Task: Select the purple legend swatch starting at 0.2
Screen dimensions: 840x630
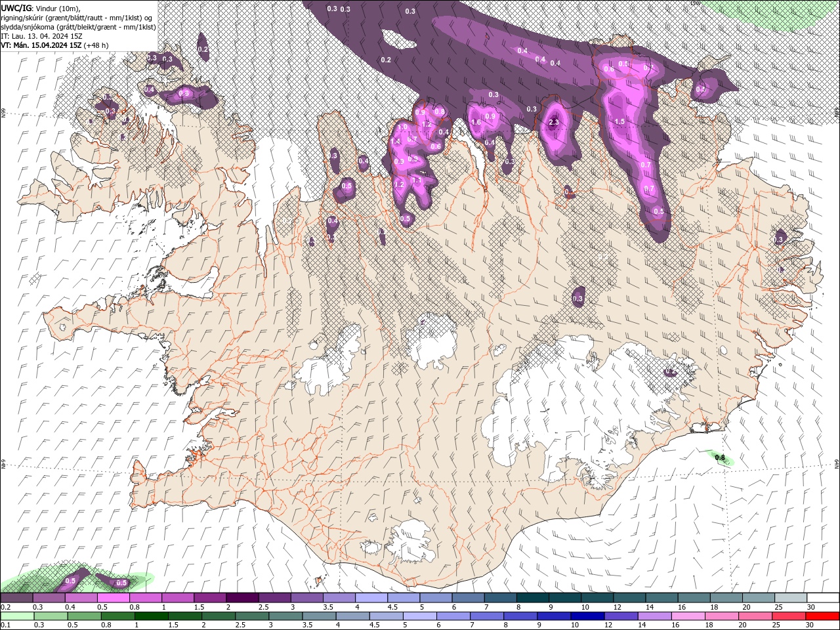Action: point(16,598)
